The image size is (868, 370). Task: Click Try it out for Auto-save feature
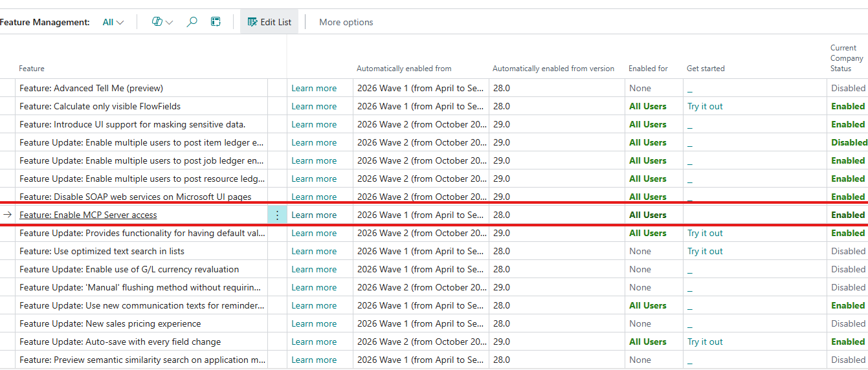(705, 342)
